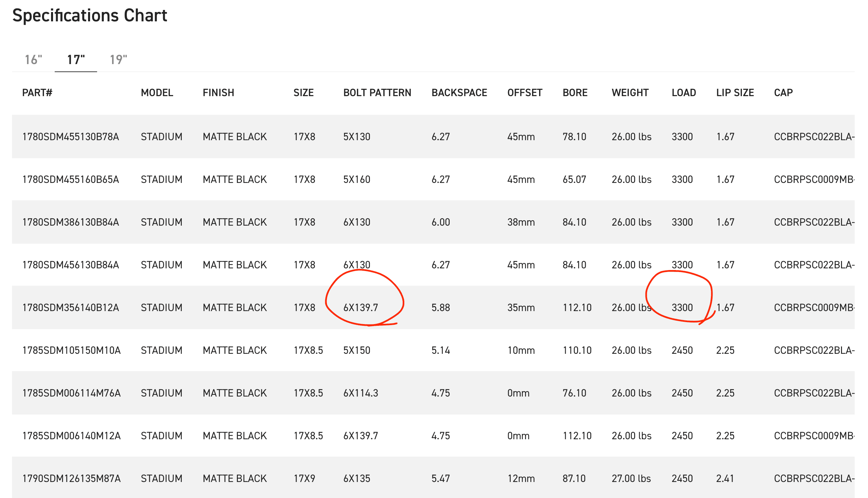Click the circled 3300 load value
Image resolution: width=868 pixels, height=498 pixels.
(x=682, y=308)
